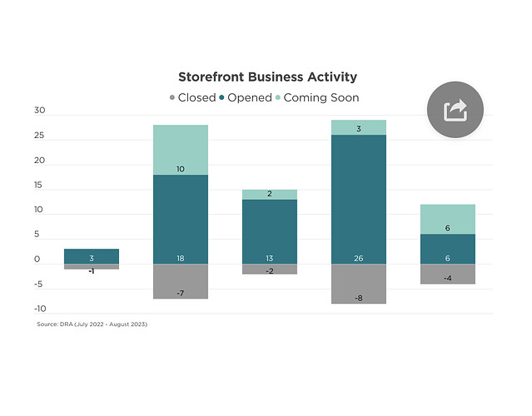Select the Opened bar segment labeled 3

click(92, 256)
